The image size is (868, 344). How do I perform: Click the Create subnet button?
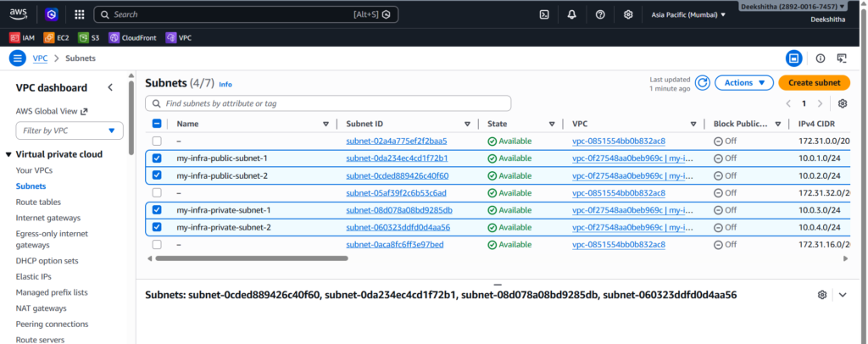click(814, 82)
